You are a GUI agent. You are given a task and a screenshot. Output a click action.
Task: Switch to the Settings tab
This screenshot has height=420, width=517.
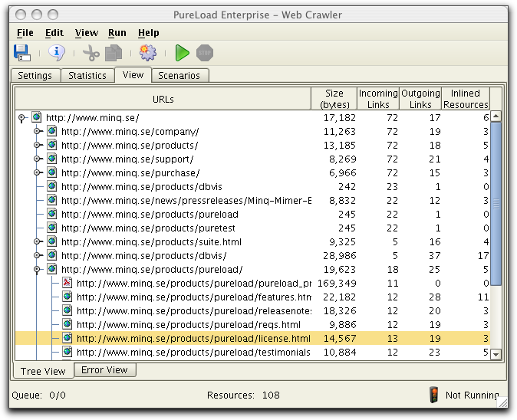coord(35,75)
